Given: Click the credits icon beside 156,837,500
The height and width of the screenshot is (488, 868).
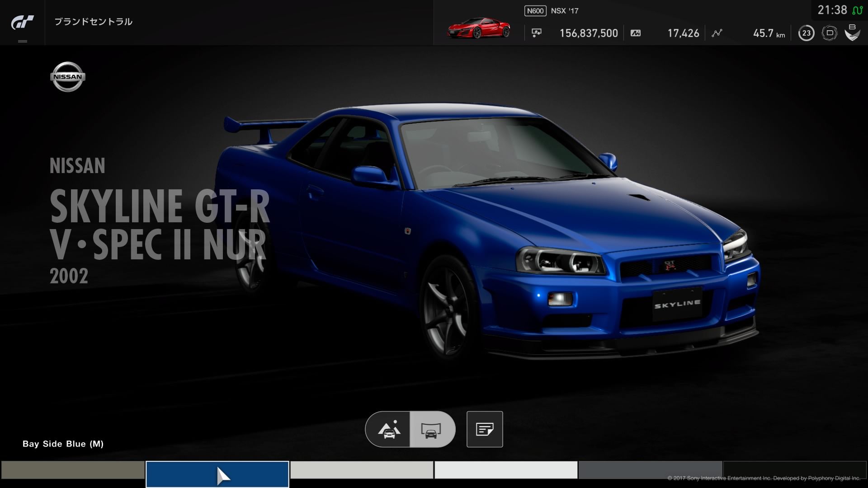Looking at the screenshot, I should [537, 33].
